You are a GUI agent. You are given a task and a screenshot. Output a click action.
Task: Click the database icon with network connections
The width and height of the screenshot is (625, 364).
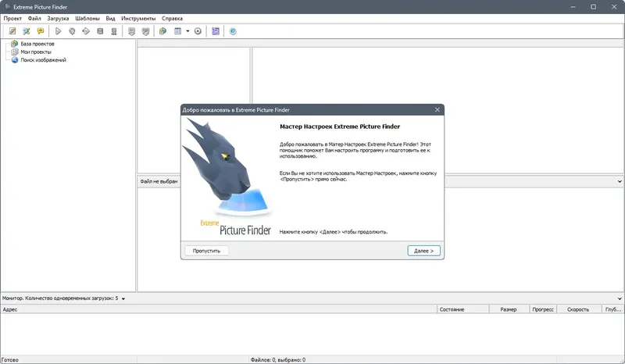[114, 31]
